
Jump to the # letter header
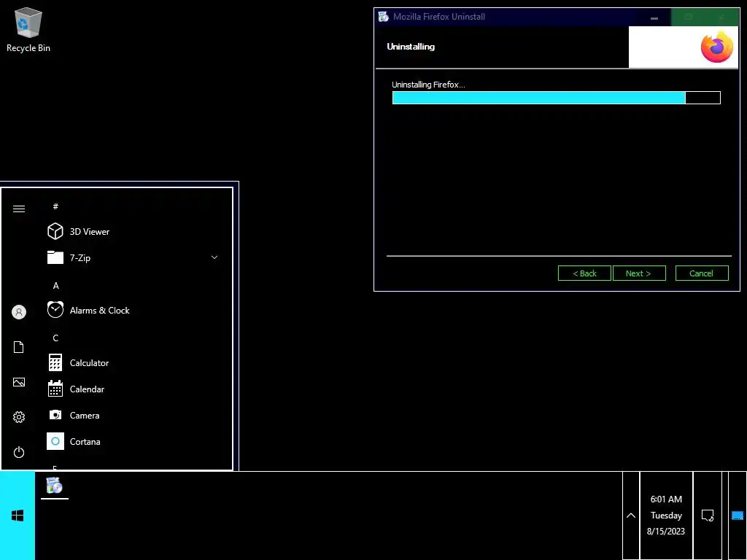click(x=55, y=206)
